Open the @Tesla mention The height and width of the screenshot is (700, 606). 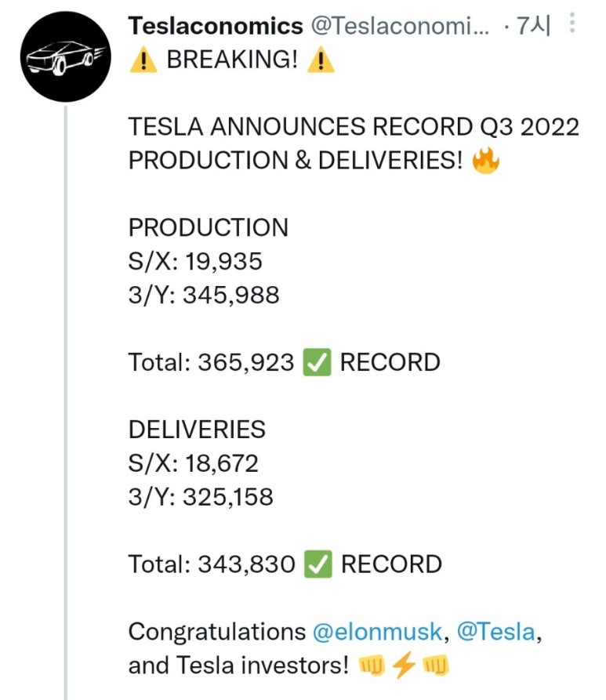(495, 632)
